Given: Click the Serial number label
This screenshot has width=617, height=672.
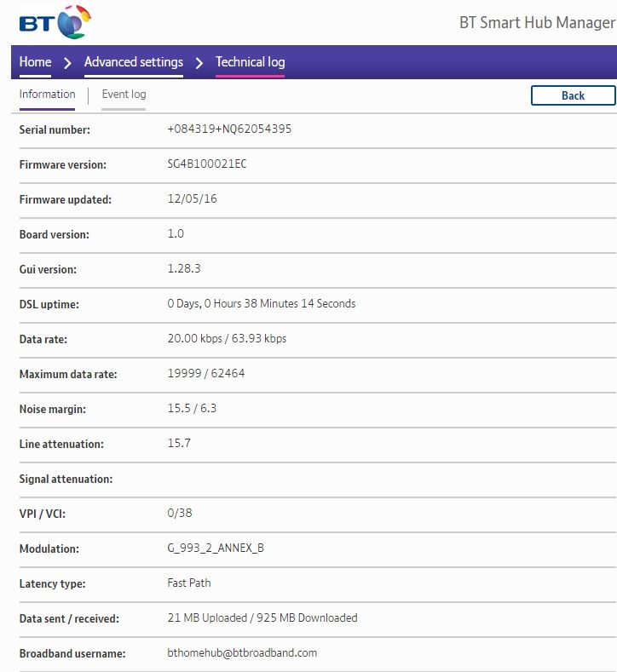Looking at the screenshot, I should pos(55,129).
